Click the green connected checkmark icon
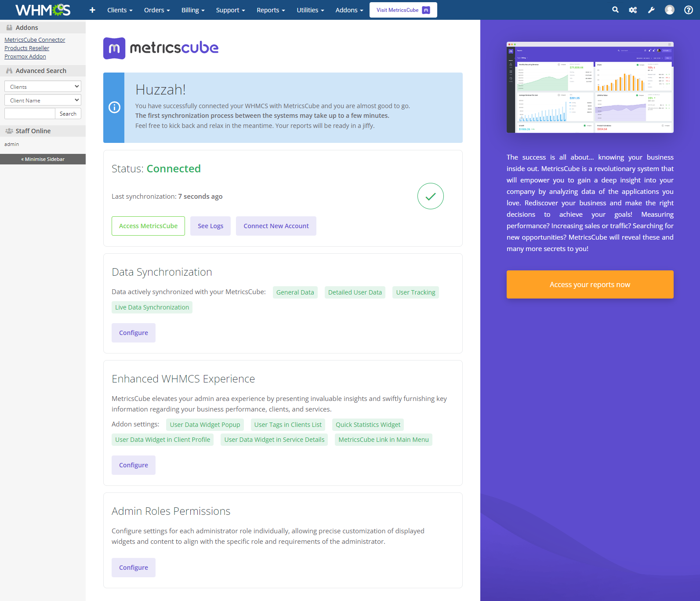Screen dimensions: 700x601 point(431,196)
